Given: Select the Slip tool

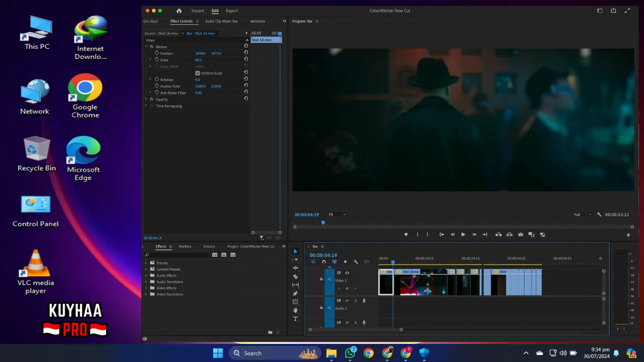Looking at the screenshot, I should (295, 285).
